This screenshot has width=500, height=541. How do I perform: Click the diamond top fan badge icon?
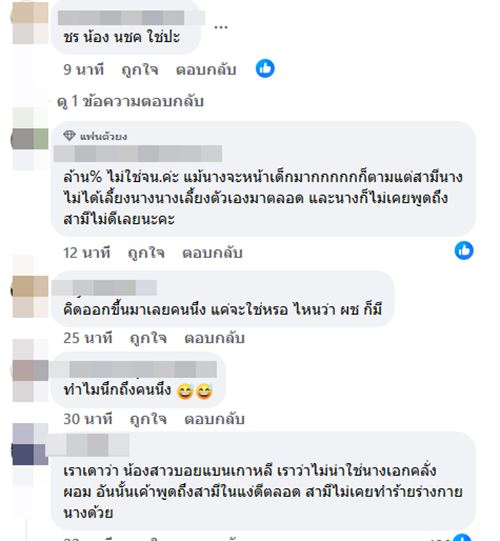click(69, 136)
